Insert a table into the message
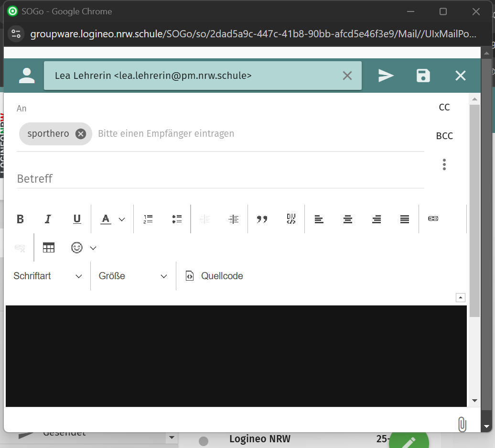The image size is (495, 448). (49, 248)
